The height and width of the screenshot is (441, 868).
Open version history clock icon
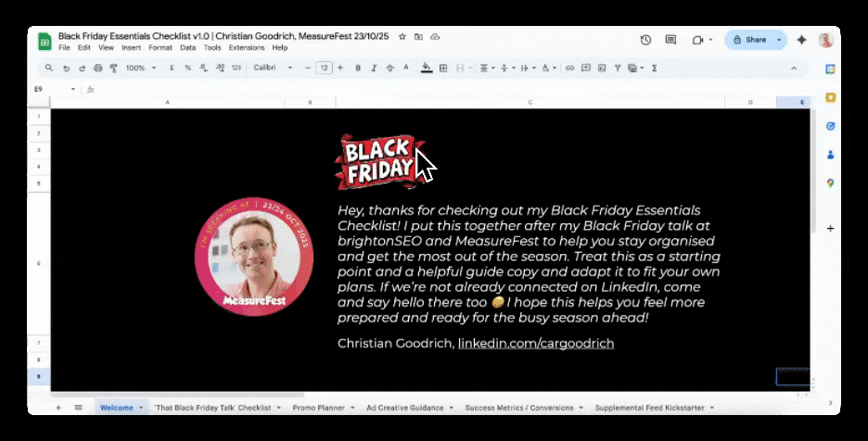(645, 40)
